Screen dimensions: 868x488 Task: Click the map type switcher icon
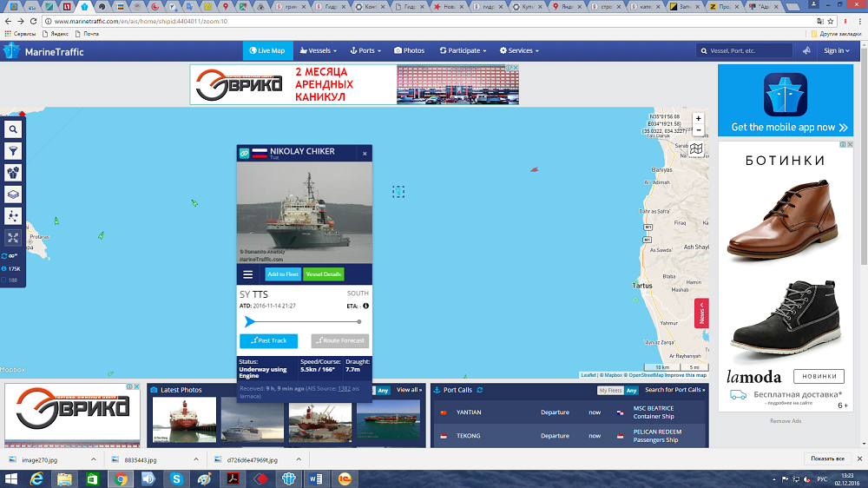[696, 148]
